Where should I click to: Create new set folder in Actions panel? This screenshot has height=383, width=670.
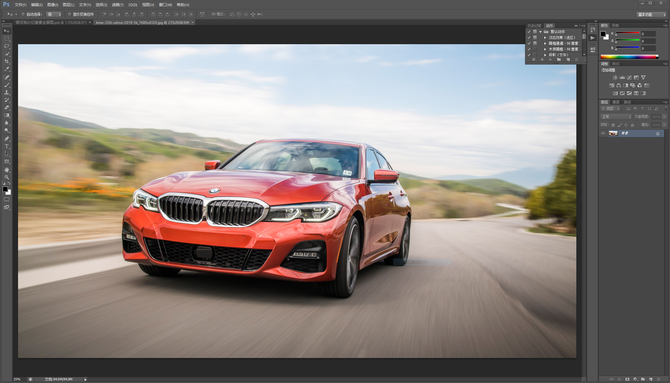click(558, 59)
